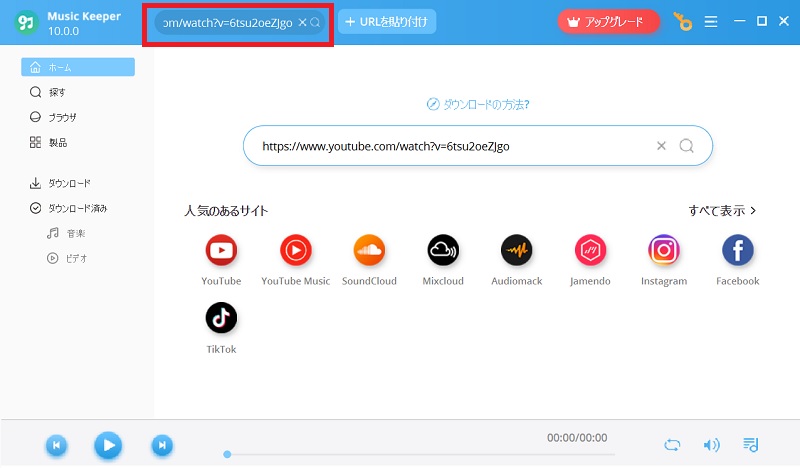Viewport: 800px width, 468px height.
Task: Open the YouTube site icon
Action: (221, 250)
